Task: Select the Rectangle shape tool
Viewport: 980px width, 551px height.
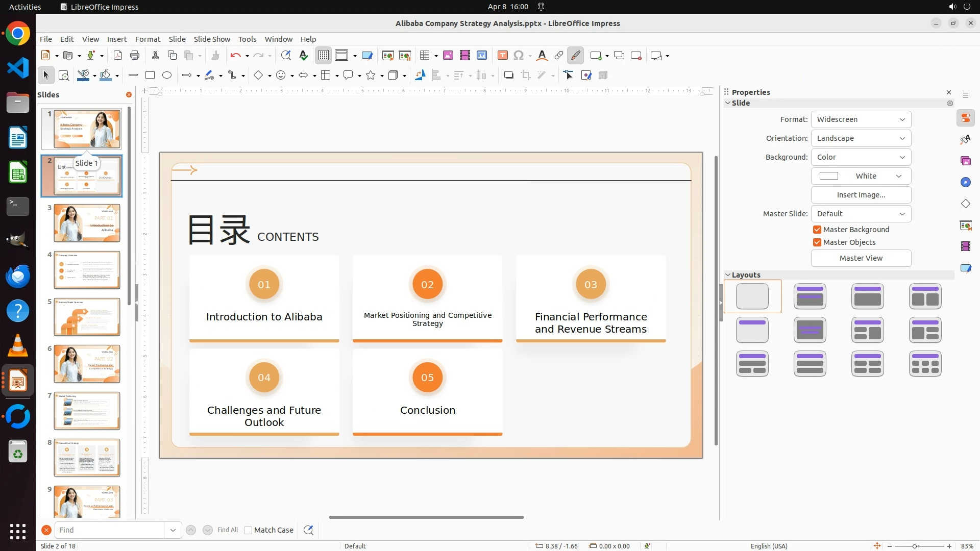Action: [x=150, y=76]
